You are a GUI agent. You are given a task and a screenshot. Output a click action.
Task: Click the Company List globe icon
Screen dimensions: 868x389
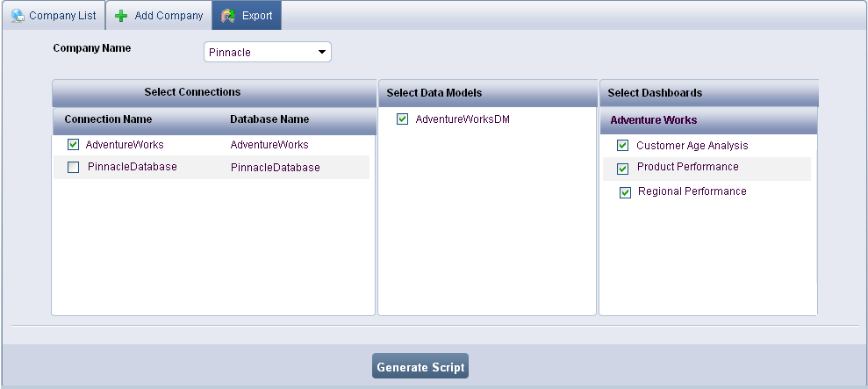18,16
